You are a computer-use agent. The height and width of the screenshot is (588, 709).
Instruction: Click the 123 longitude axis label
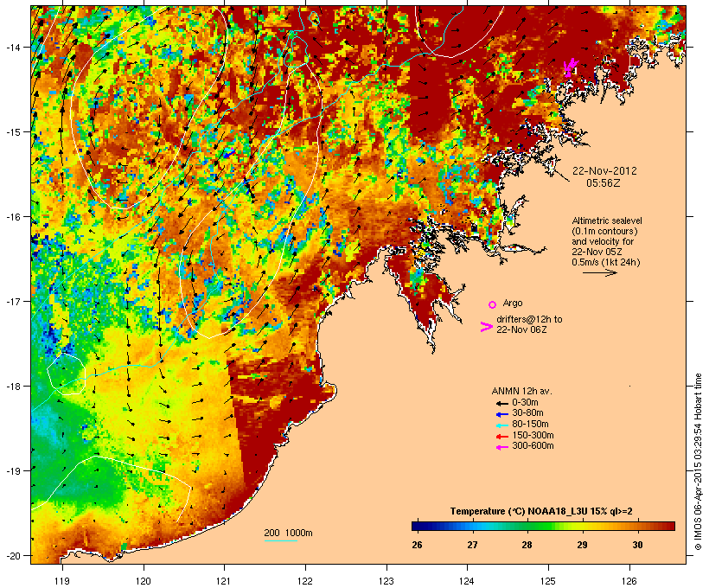[x=386, y=581]
